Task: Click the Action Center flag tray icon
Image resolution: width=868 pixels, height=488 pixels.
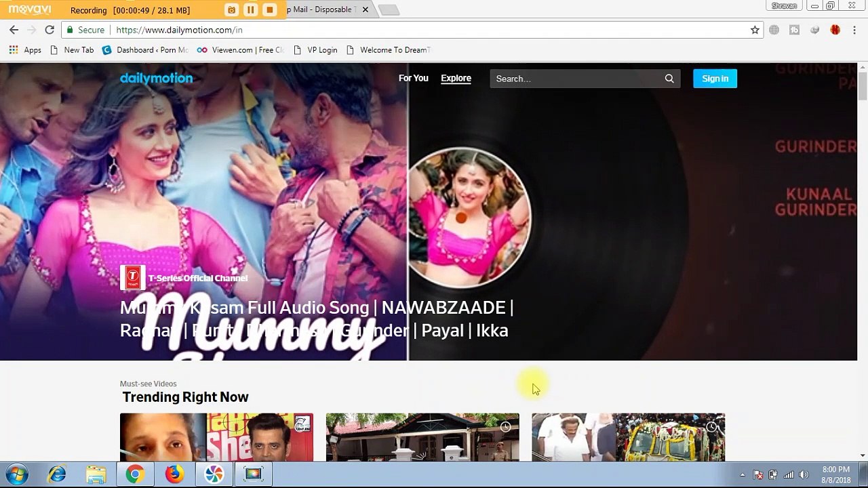Action: pos(758,475)
